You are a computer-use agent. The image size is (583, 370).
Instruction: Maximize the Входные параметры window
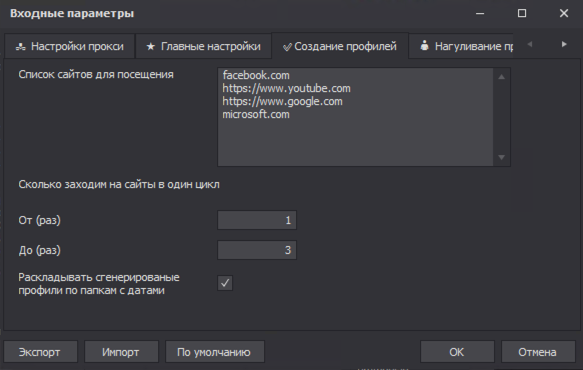click(x=522, y=13)
